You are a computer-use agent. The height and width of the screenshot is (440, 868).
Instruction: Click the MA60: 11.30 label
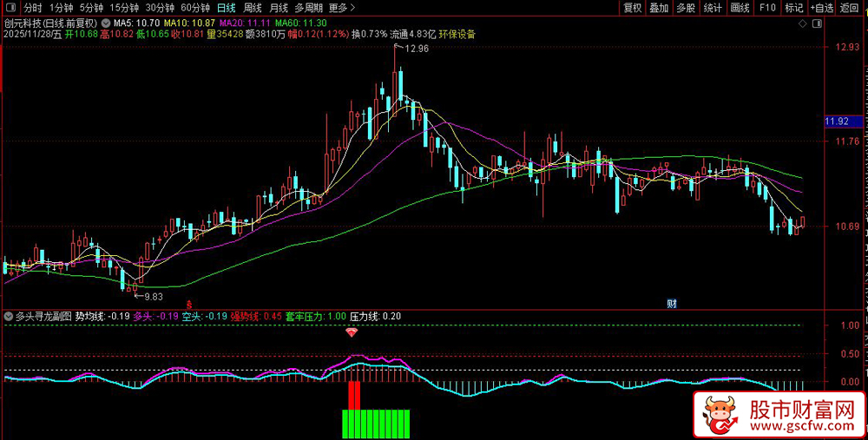pyautogui.click(x=300, y=23)
